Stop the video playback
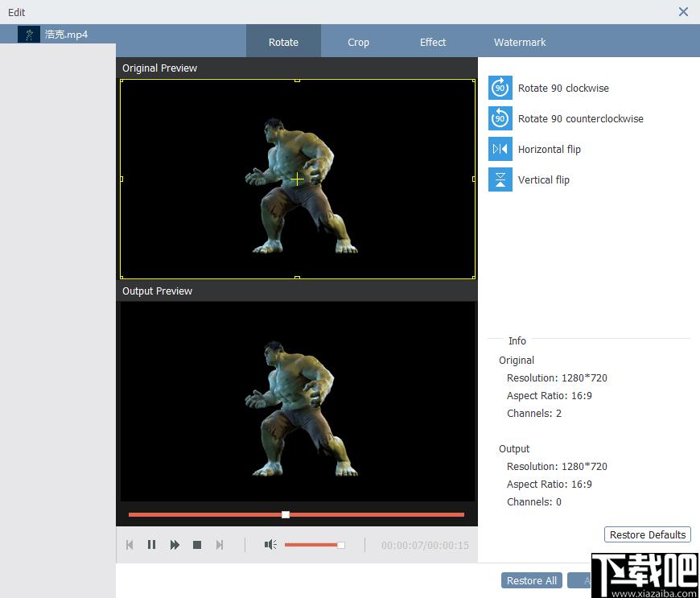 (197, 545)
